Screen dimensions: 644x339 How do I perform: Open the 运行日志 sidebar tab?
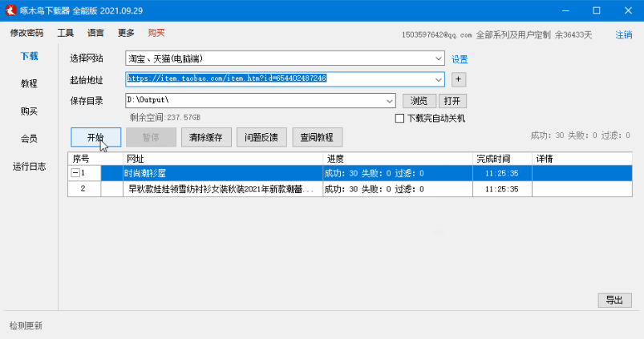click(x=29, y=166)
